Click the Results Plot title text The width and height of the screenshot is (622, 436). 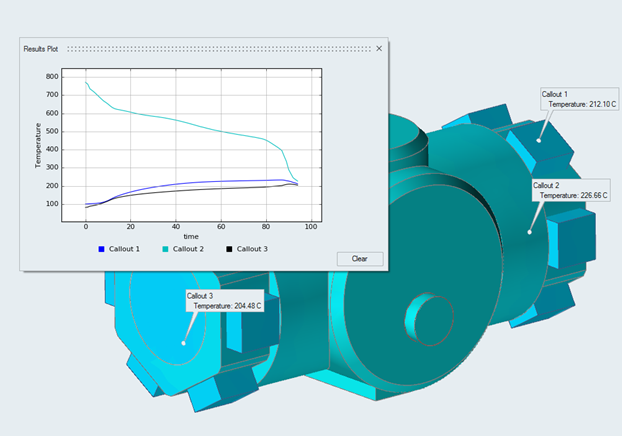tap(41, 49)
